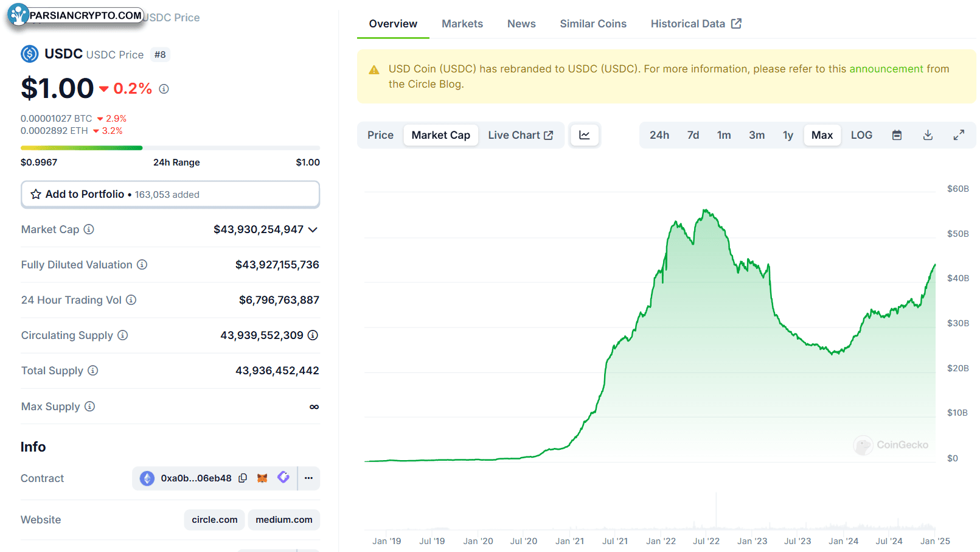Open more contract options (three dots)
Screen dimensions: 980x552
pos(308,478)
